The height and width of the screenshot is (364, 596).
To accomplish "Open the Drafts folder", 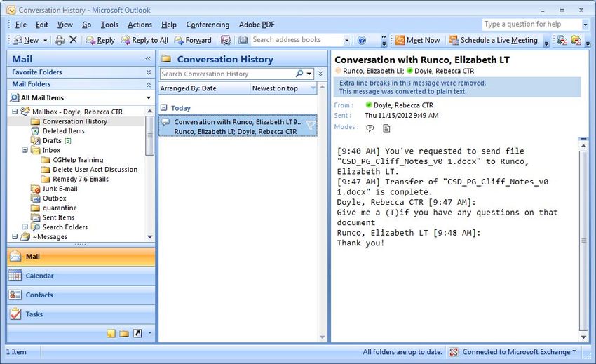I will [x=52, y=141].
